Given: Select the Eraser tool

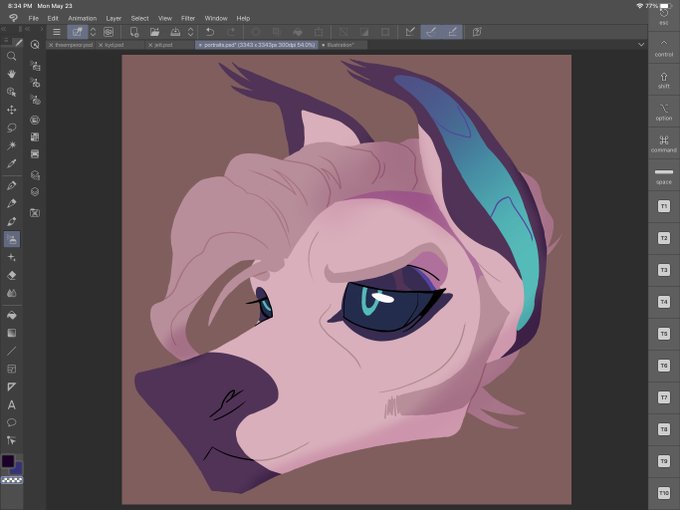Looking at the screenshot, I should 12,275.
